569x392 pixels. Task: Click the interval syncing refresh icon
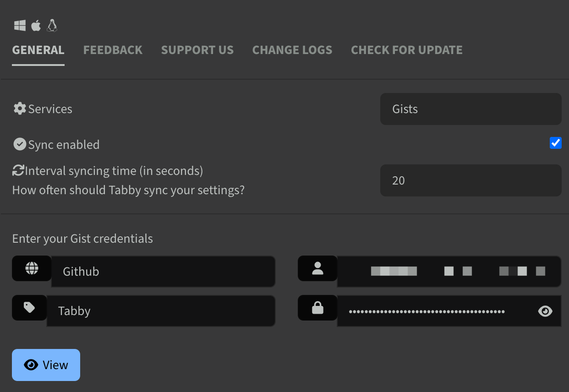18,171
